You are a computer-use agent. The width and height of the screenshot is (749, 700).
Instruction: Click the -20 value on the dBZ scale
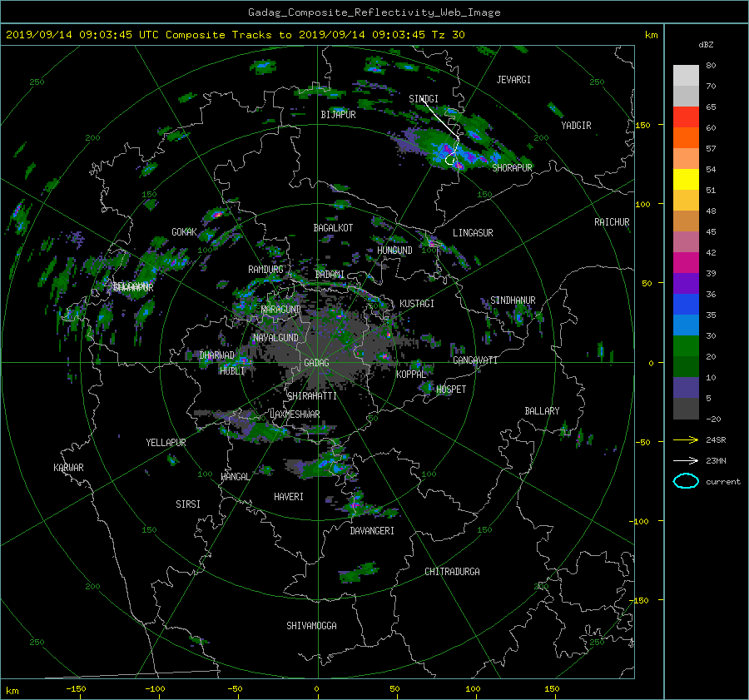[x=712, y=419]
